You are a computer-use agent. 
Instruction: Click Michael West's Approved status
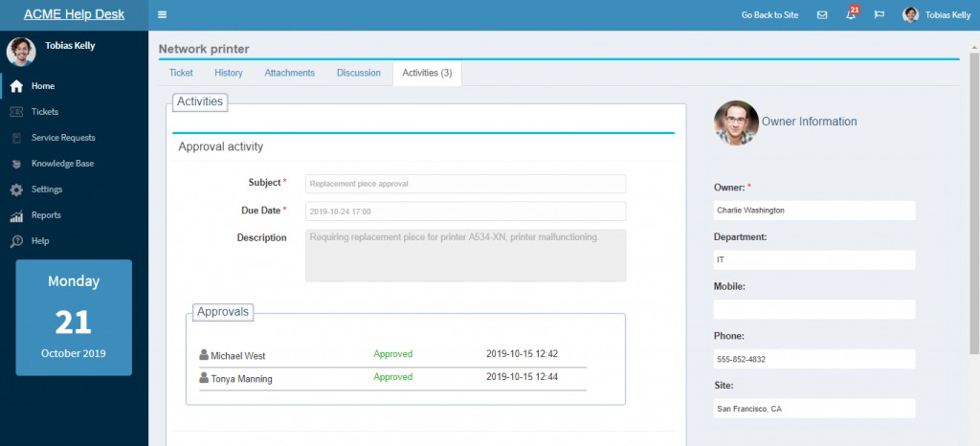point(393,353)
